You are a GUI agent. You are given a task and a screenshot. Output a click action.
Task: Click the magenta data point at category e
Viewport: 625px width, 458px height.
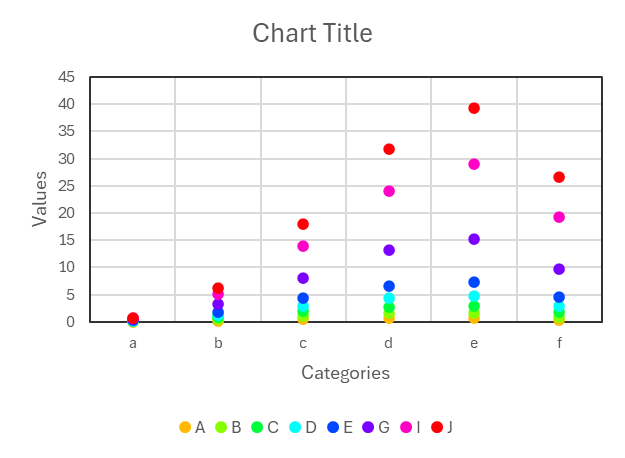coord(474,164)
